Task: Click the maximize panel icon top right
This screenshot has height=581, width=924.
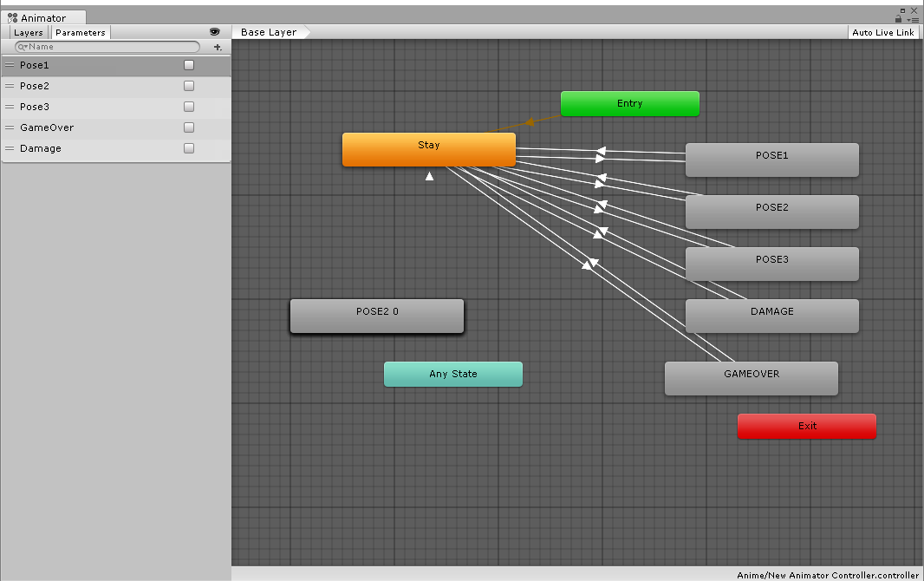Action: tap(903, 10)
